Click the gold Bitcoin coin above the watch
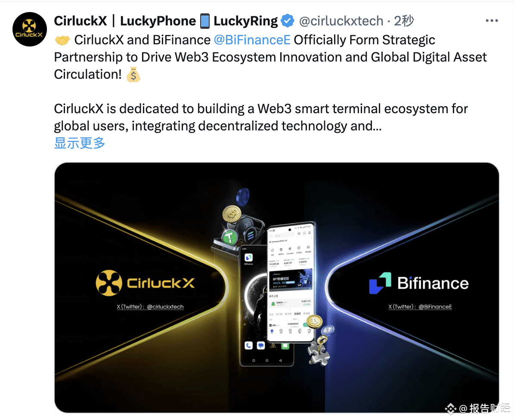This screenshot has height=420, width=514. 232,214
